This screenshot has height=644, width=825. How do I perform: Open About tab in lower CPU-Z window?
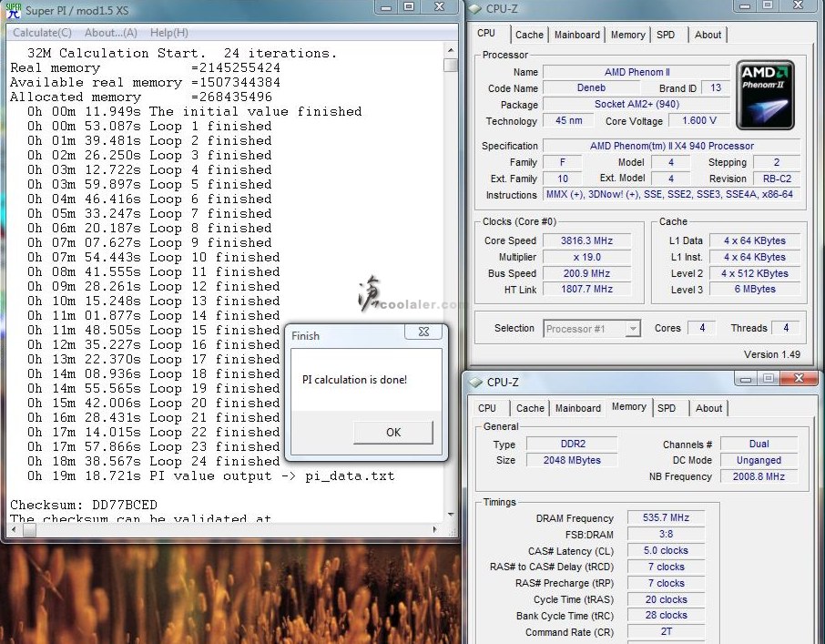[708, 408]
